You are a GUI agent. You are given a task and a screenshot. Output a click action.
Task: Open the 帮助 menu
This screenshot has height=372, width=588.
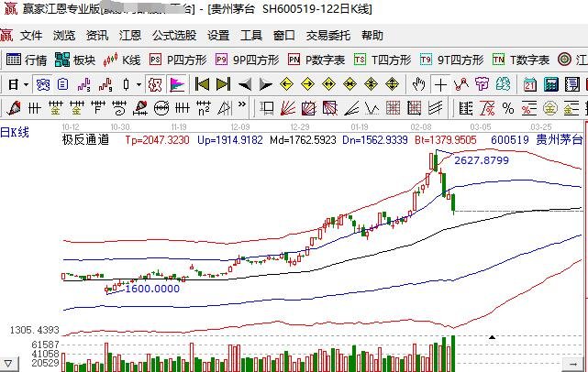tap(372, 36)
